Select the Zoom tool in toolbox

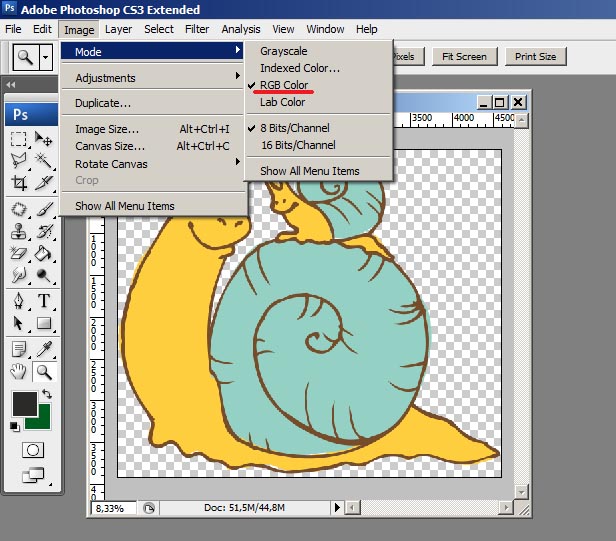[44, 372]
